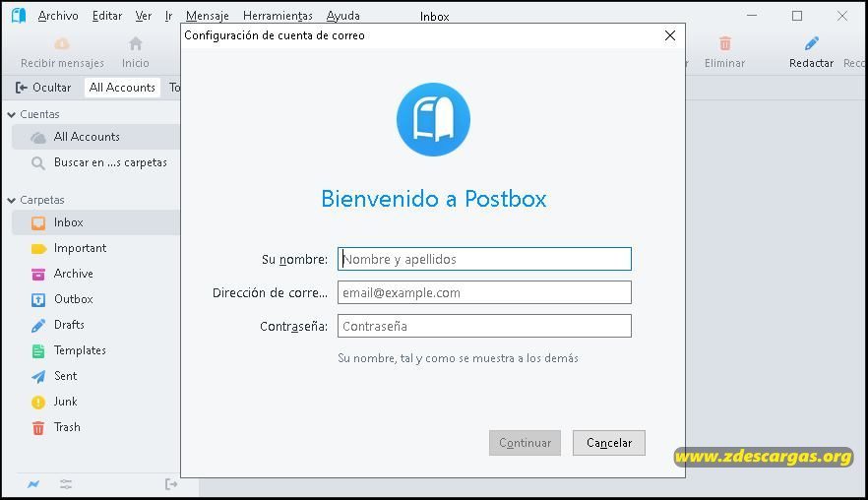
Task: Click the Drafts pencil icon
Action: [x=38, y=326]
